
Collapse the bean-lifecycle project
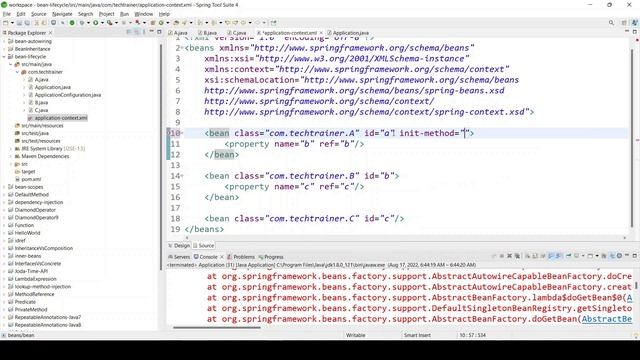pyautogui.click(x=4, y=57)
